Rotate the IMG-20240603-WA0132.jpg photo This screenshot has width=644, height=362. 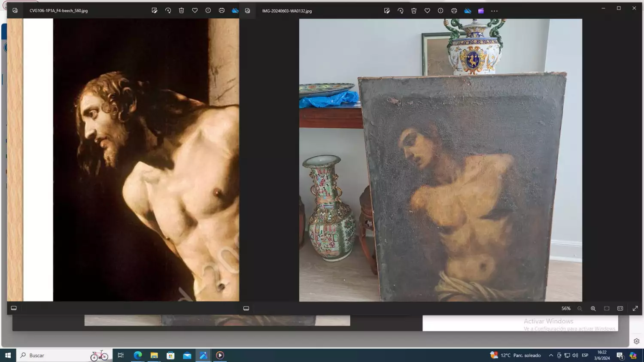coord(400,11)
